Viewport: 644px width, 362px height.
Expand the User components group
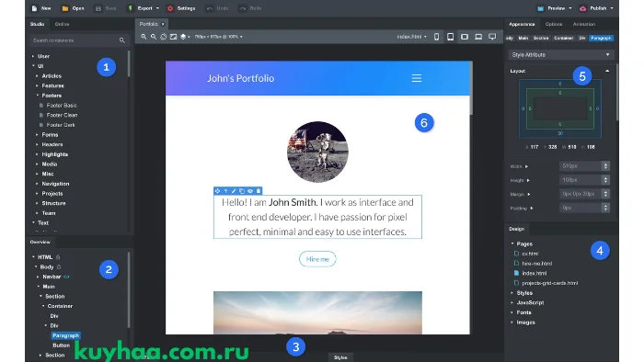pyautogui.click(x=33, y=56)
